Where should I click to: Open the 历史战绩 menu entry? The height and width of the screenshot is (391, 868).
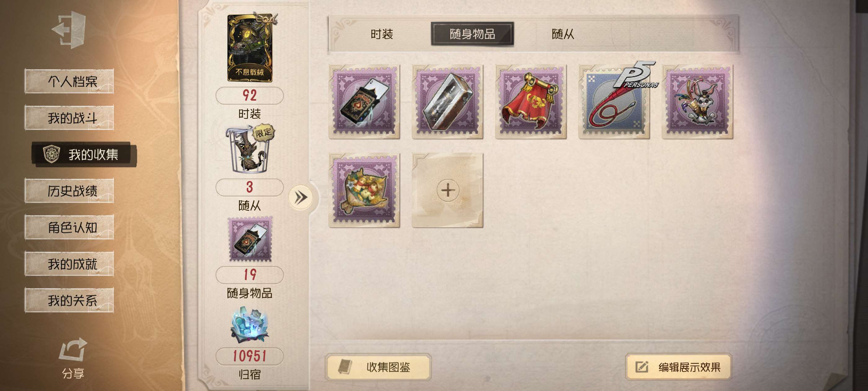click(x=69, y=191)
